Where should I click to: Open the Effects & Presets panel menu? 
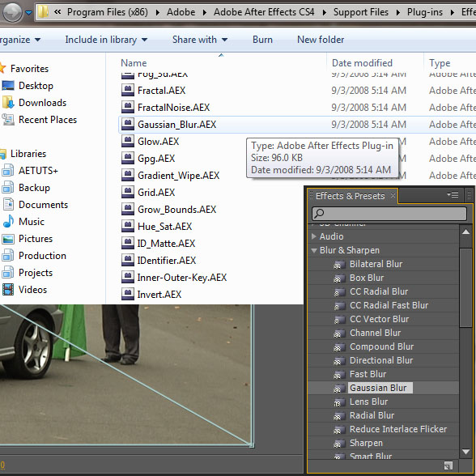(x=453, y=194)
